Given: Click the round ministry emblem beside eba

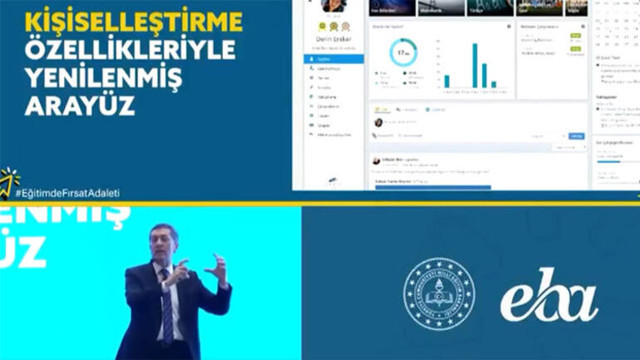Looking at the screenshot, I should tap(439, 293).
